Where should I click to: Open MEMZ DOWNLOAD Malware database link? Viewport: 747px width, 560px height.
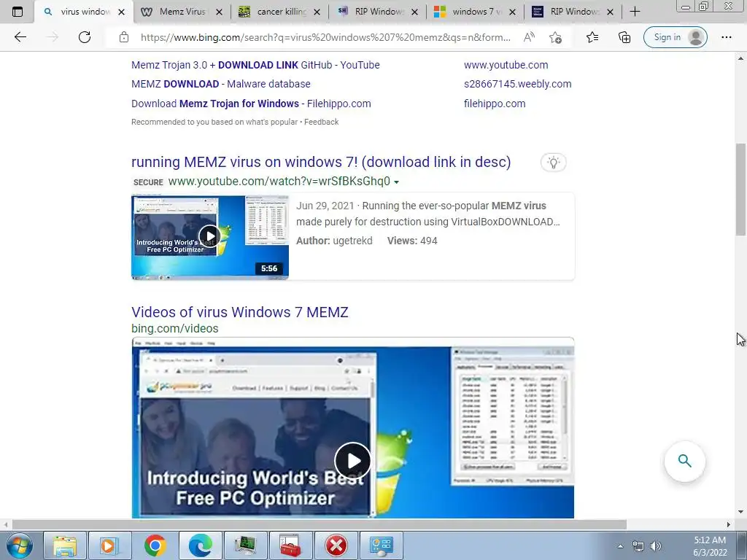click(x=220, y=84)
